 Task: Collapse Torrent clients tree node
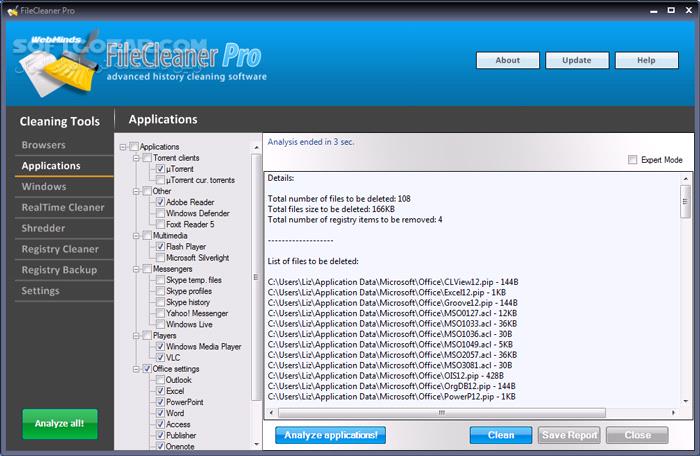[136, 158]
